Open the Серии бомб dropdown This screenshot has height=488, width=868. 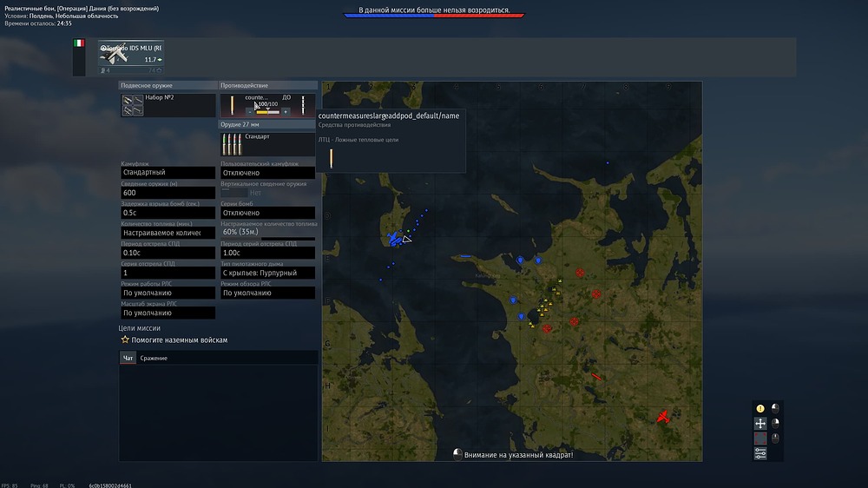268,213
